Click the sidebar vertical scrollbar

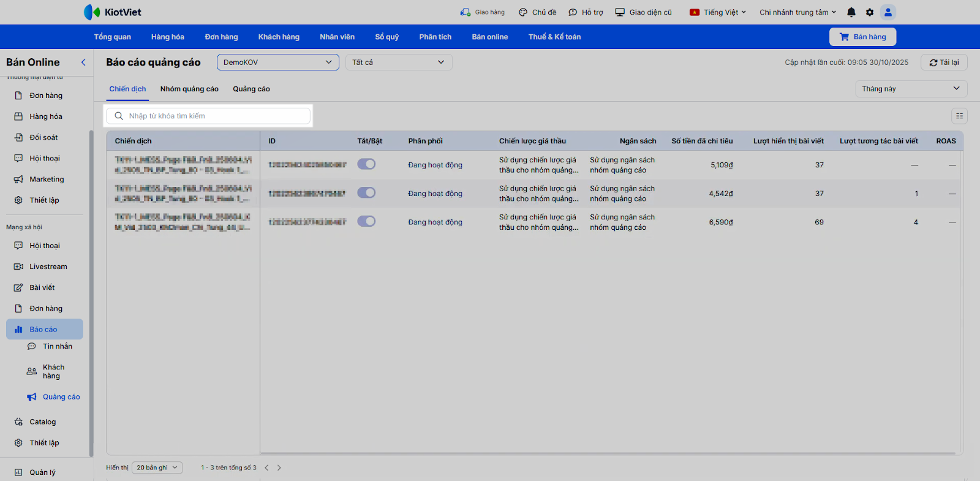coord(91,293)
